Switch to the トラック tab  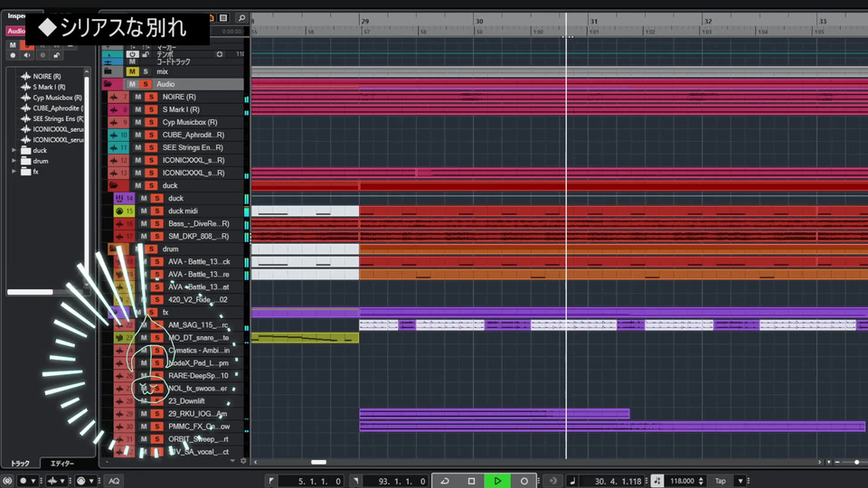coord(20,463)
